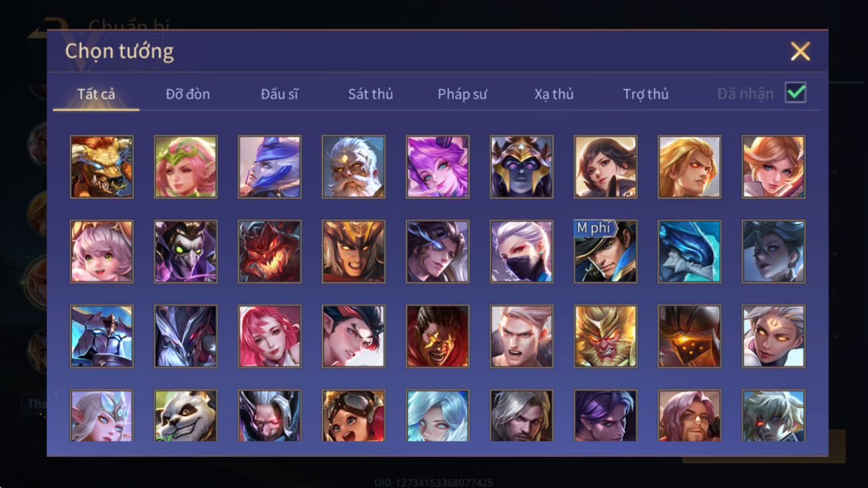Select the golden lion beast hero portrait
Image resolution: width=868 pixels, height=488 pixels.
point(102,167)
